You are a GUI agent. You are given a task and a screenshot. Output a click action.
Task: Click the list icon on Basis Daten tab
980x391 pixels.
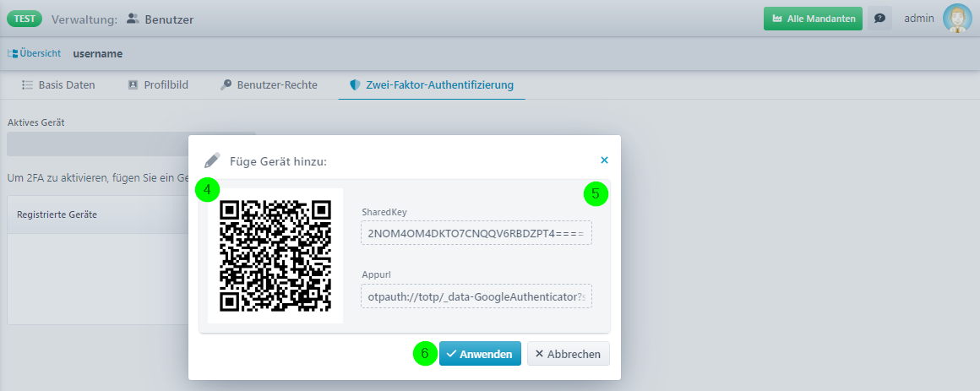point(27,85)
